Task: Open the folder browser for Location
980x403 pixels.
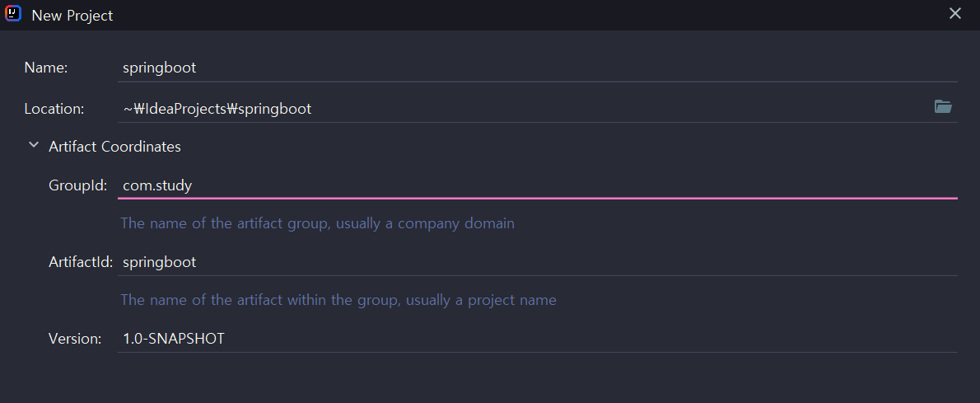Action: [x=942, y=107]
